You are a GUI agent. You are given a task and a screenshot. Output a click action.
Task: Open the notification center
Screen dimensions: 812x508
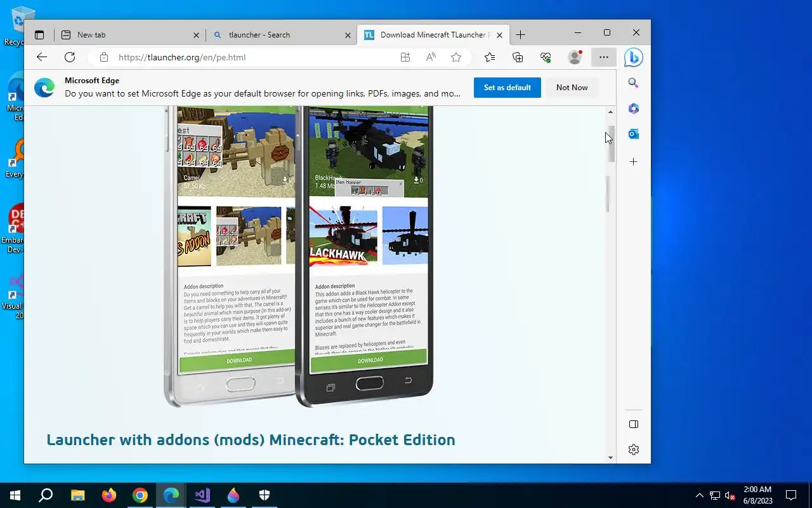(x=791, y=495)
